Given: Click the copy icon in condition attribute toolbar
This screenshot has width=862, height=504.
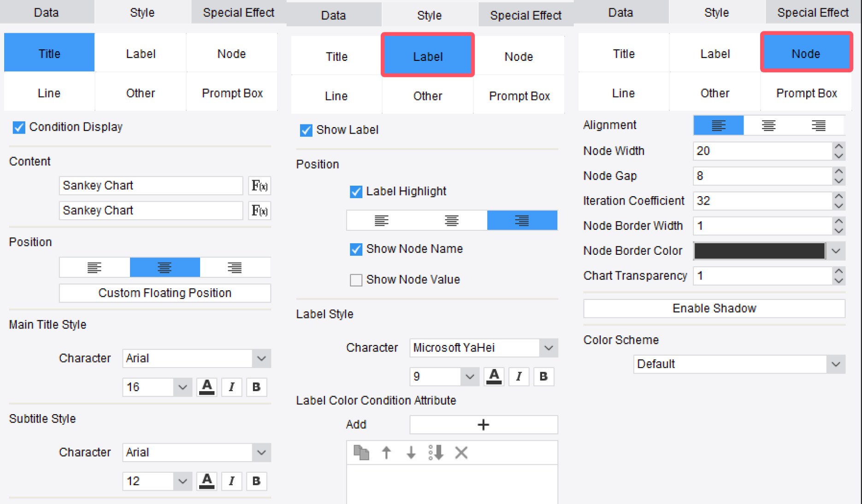Looking at the screenshot, I should tap(361, 452).
